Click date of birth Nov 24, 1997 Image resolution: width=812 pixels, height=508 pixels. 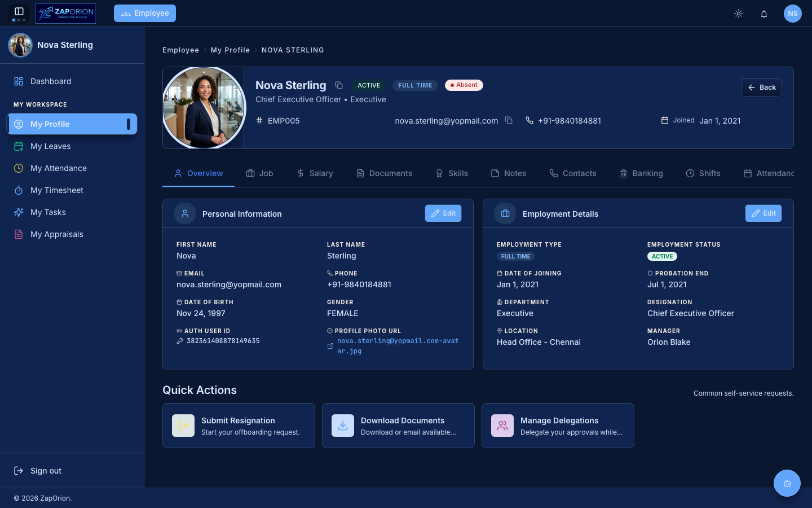point(201,313)
